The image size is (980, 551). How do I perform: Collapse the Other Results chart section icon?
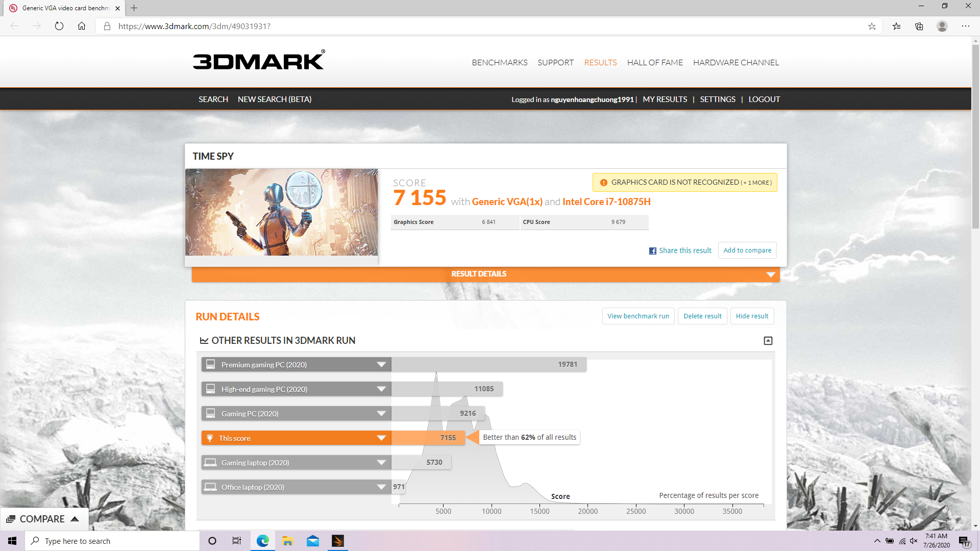(768, 341)
